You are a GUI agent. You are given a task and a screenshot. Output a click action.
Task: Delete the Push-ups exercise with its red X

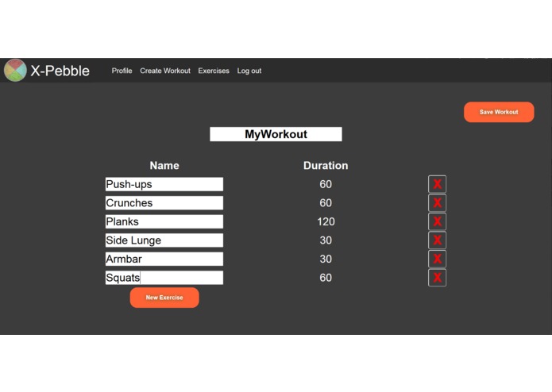[x=437, y=184]
